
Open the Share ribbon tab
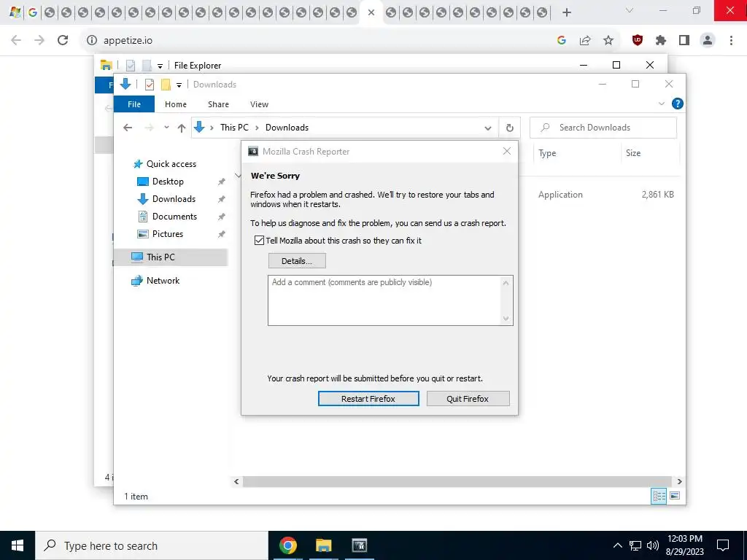point(218,104)
